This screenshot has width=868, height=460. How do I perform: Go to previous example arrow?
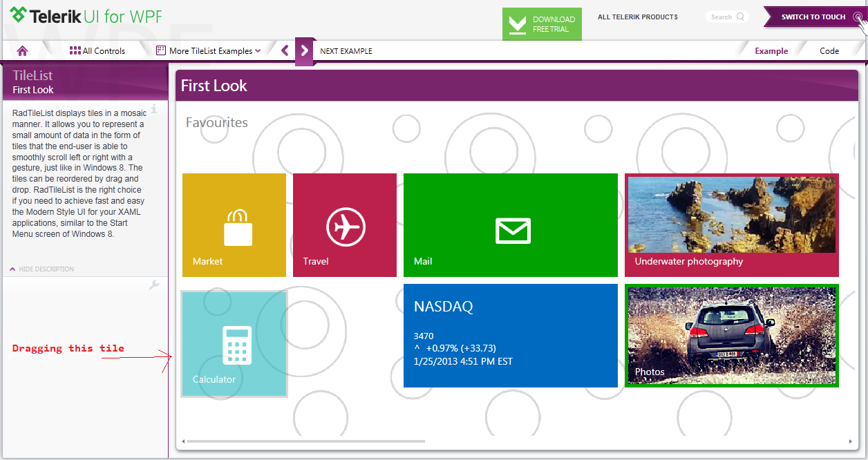(x=285, y=50)
